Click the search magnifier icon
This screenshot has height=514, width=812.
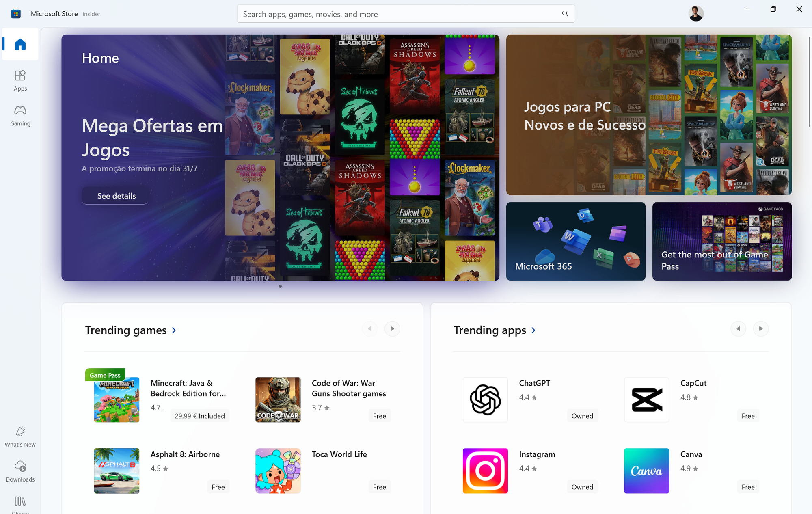[565, 14]
